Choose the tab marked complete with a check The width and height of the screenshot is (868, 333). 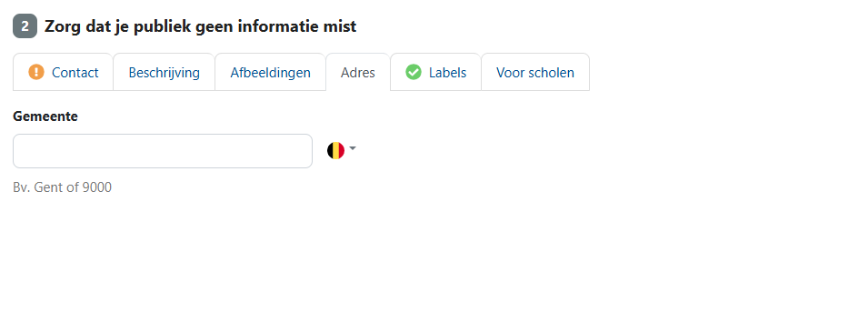click(x=435, y=72)
